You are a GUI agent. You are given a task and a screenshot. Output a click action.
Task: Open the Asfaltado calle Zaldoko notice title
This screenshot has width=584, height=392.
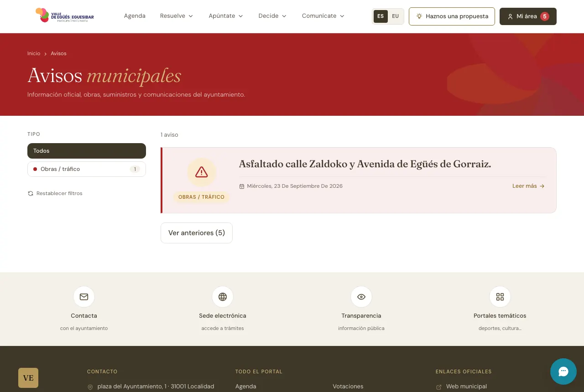pos(365,164)
